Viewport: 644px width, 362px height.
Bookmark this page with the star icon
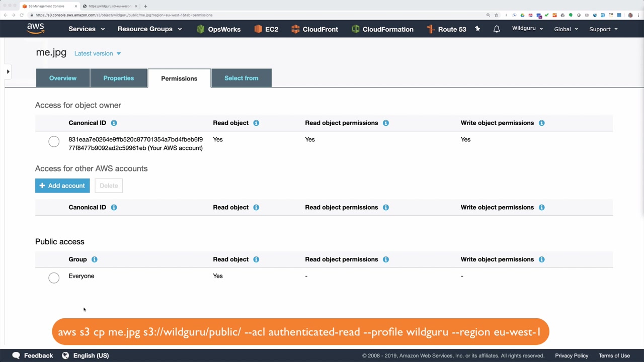496,15
